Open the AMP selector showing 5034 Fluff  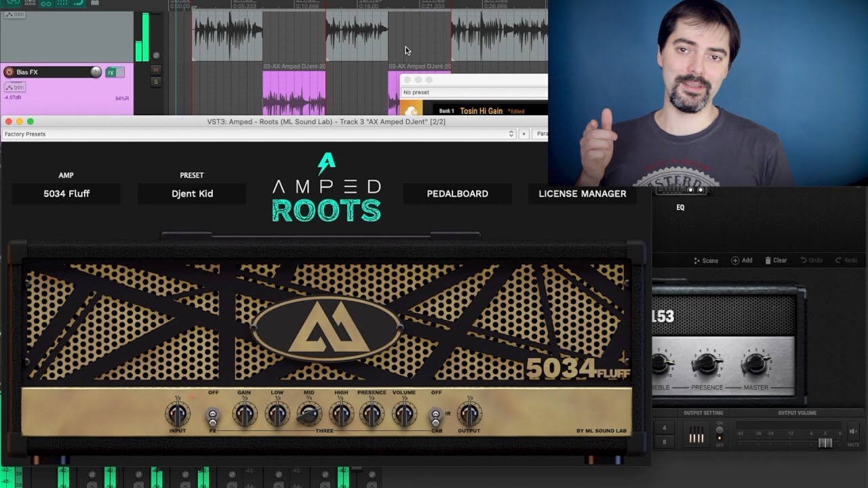tap(66, 194)
